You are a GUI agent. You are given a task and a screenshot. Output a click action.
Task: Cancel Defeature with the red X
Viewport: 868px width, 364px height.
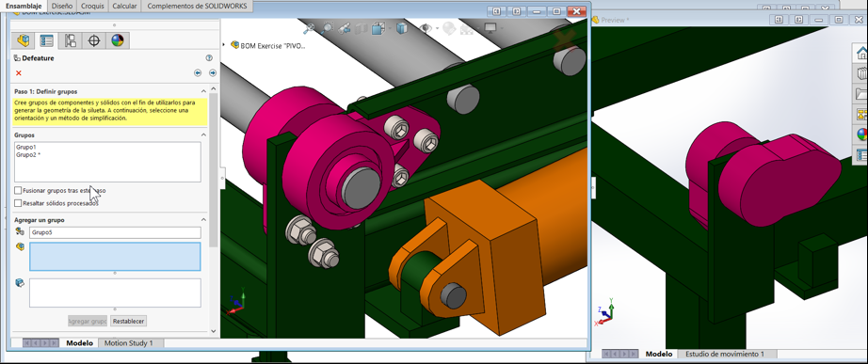click(x=19, y=73)
